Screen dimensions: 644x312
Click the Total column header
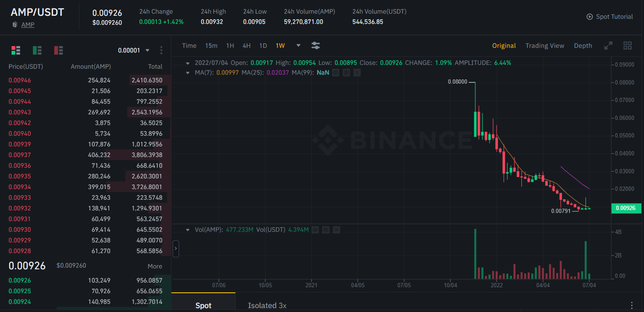pyautogui.click(x=155, y=67)
